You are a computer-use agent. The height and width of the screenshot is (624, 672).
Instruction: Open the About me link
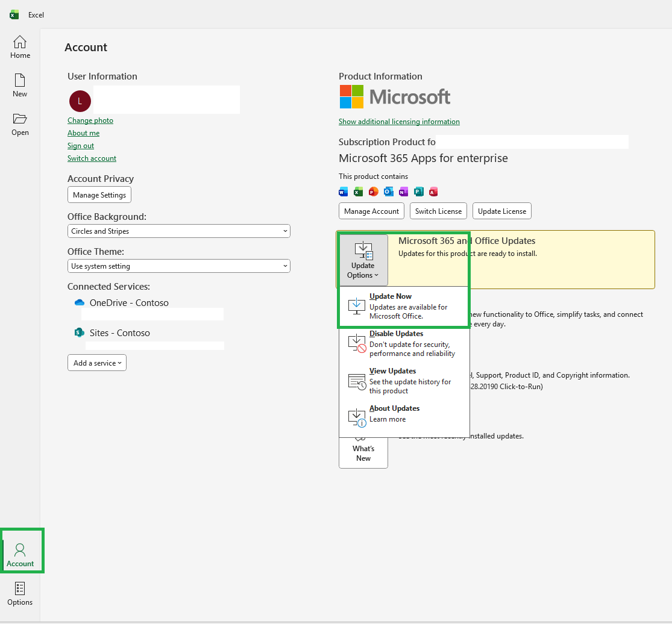pyautogui.click(x=84, y=133)
